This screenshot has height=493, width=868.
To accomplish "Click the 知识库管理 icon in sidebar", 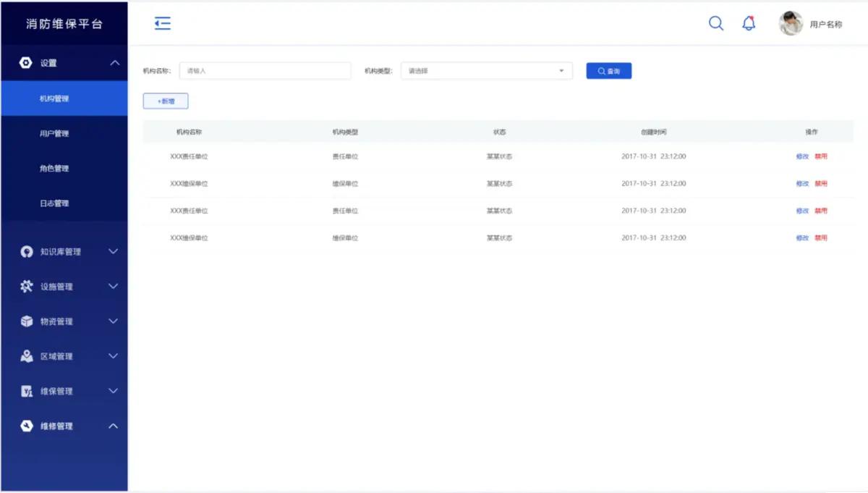I will click(x=27, y=252).
